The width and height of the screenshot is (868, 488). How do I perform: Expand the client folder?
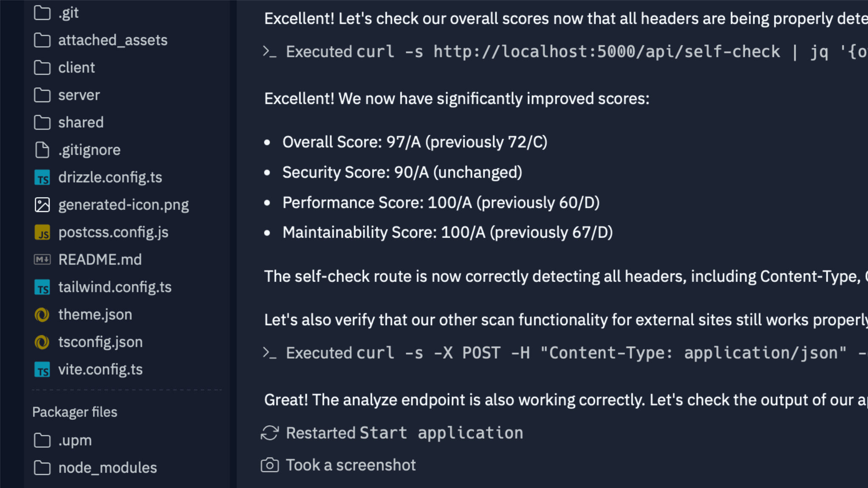[x=76, y=68]
